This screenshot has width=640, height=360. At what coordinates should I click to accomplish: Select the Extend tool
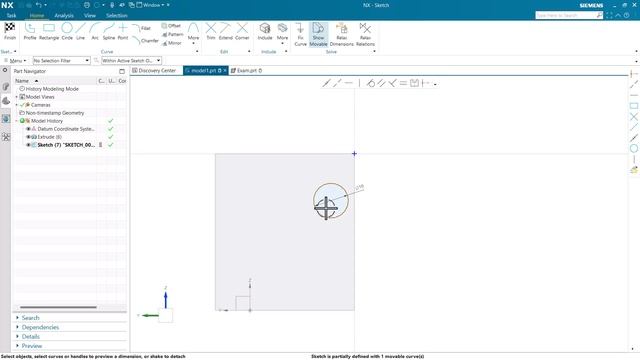225,31
